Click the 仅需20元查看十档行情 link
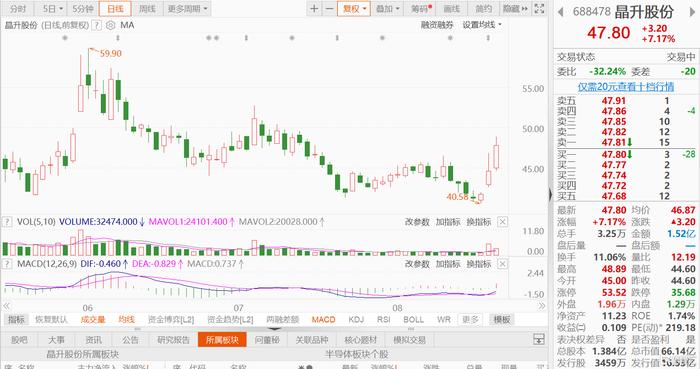 (626, 87)
